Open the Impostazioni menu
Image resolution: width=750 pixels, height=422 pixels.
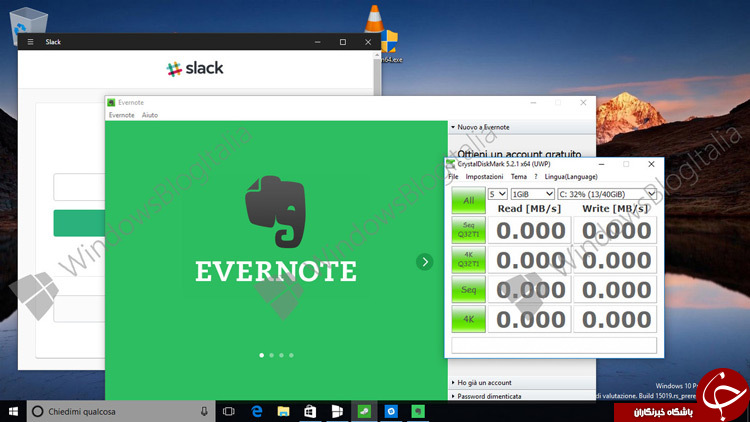click(x=484, y=177)
